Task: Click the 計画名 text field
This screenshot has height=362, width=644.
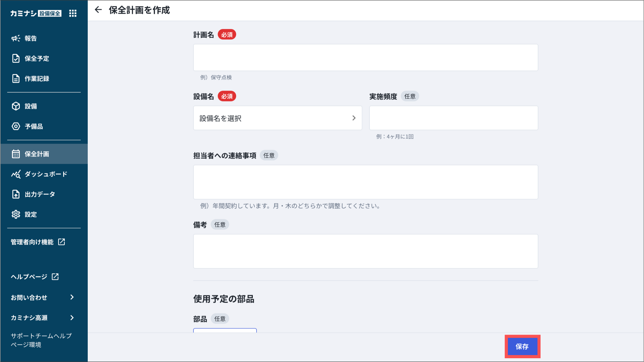Action: [x=365, y=58]
